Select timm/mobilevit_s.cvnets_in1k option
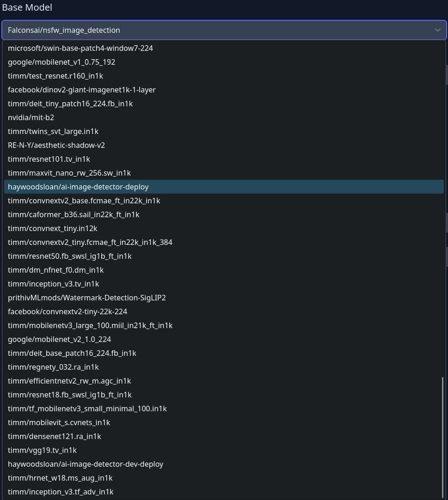 [224, 422]
